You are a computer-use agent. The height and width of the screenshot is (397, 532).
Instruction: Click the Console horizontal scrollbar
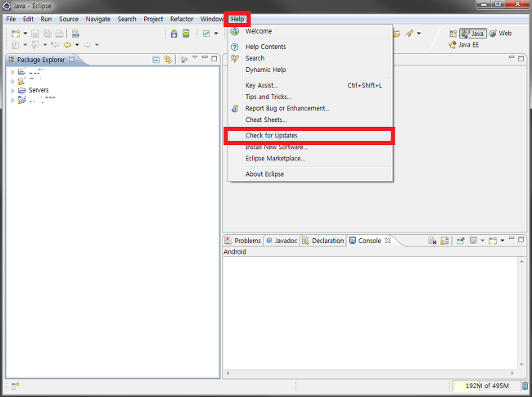(370, 373)
